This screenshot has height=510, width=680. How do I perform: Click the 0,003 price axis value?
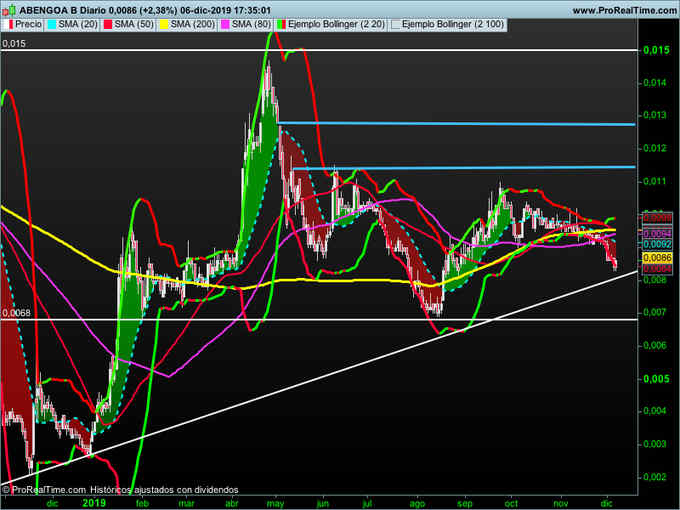655,444
